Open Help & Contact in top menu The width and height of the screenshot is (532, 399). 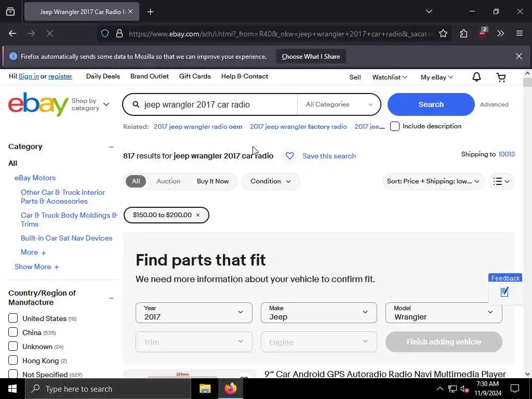pos(245,76)
